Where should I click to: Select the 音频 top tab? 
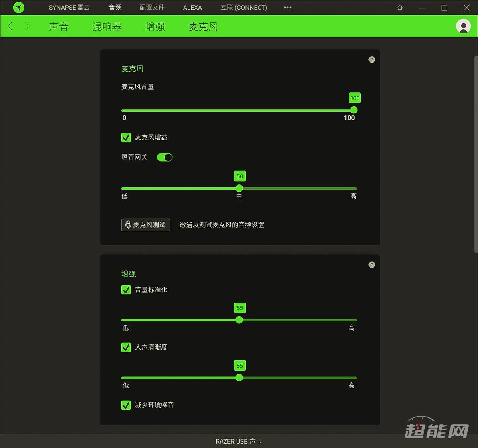point(115,8)
